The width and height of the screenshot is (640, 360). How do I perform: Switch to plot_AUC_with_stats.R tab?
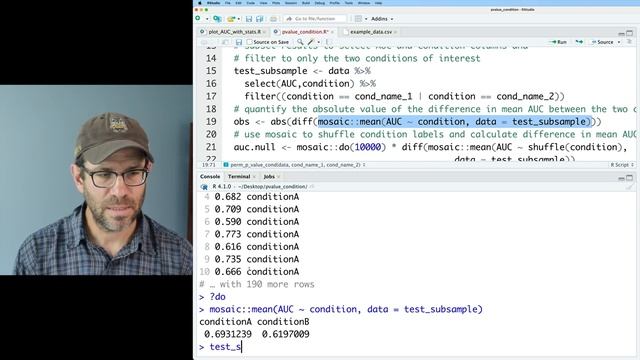tap(234, 32)
